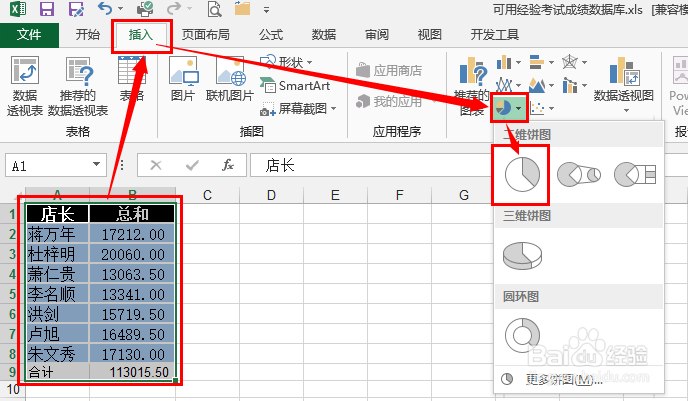
Task: Click the total cell 113015.50
Action: coord(132,372)
